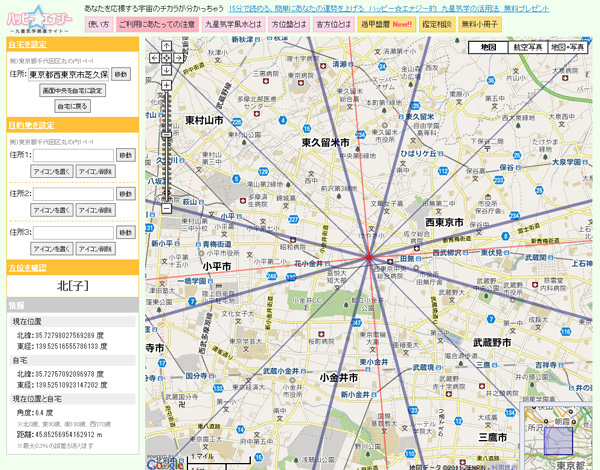Viewport: 600px width, 470px height.
Task: Click the Google logo on the map
Action: pyautogui.click(x=165, y=464)
